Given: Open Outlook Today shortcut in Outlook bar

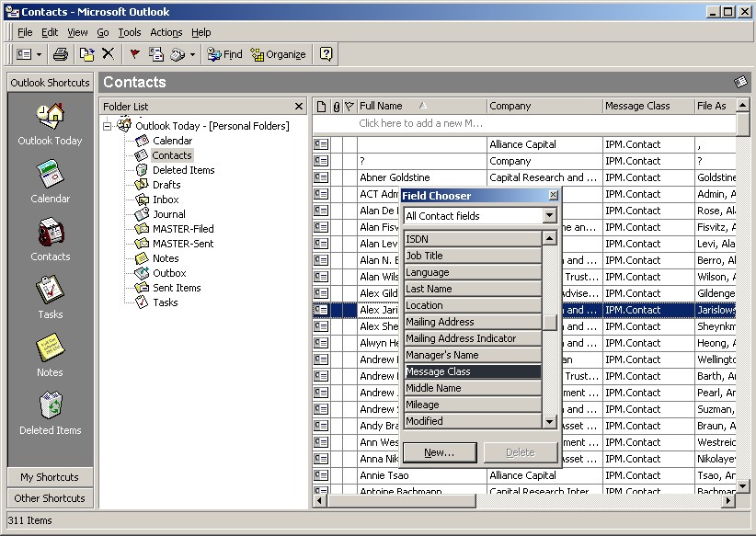Looking at the screenshot, I should [x=51, y=125].
